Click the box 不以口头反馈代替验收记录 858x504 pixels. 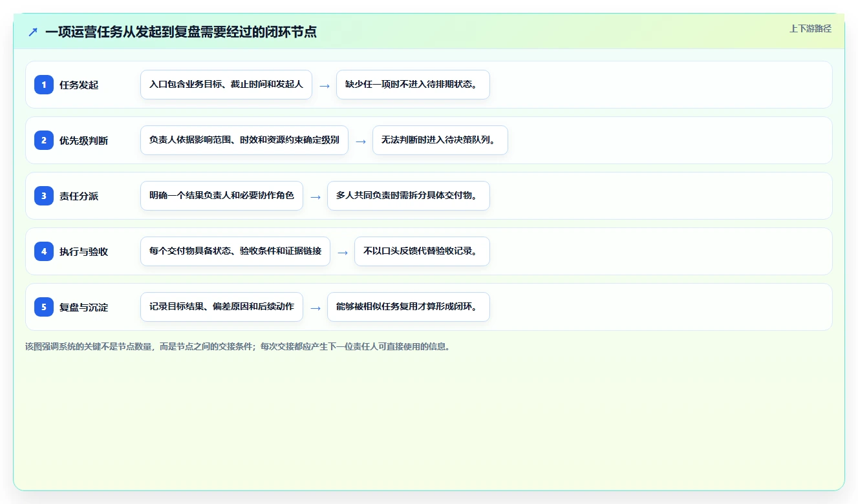(422, 251)
